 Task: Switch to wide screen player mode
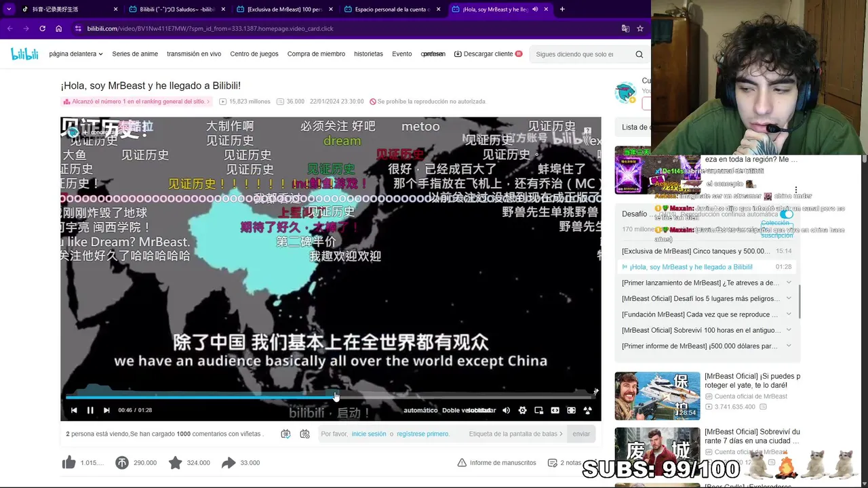click(x=555, y=410)
